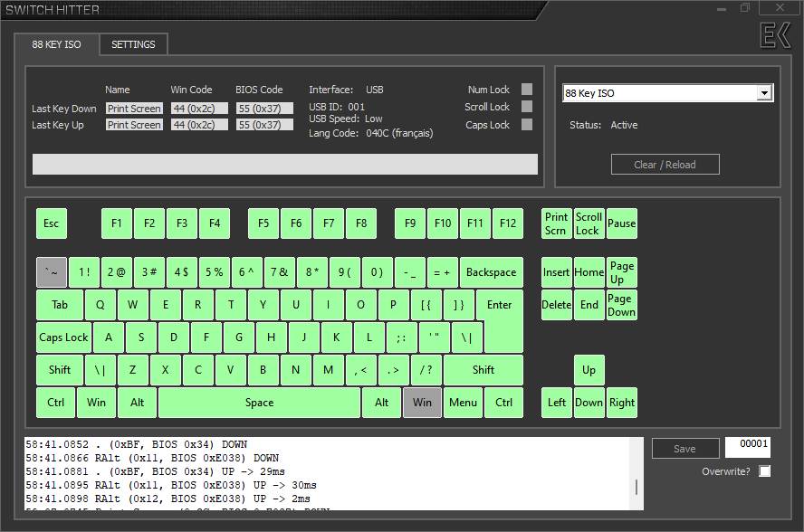Click the Save button
The height and width of the screenshot is (532, 804).
[685, 449]
